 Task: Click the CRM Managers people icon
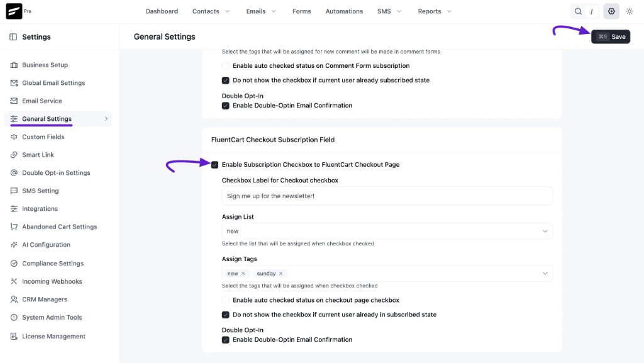14,299
